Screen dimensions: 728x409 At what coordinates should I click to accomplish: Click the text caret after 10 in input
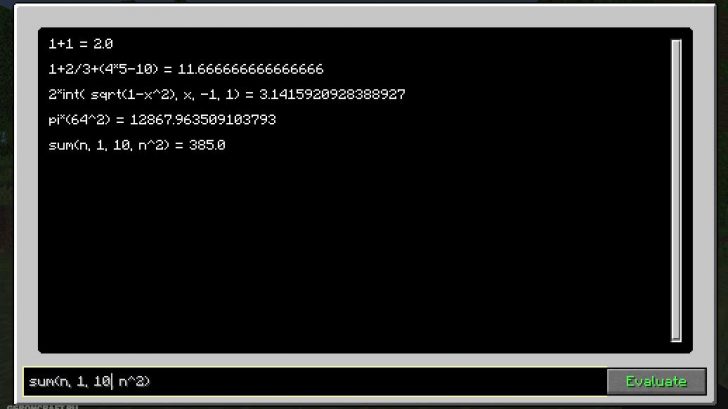[112, 381]
